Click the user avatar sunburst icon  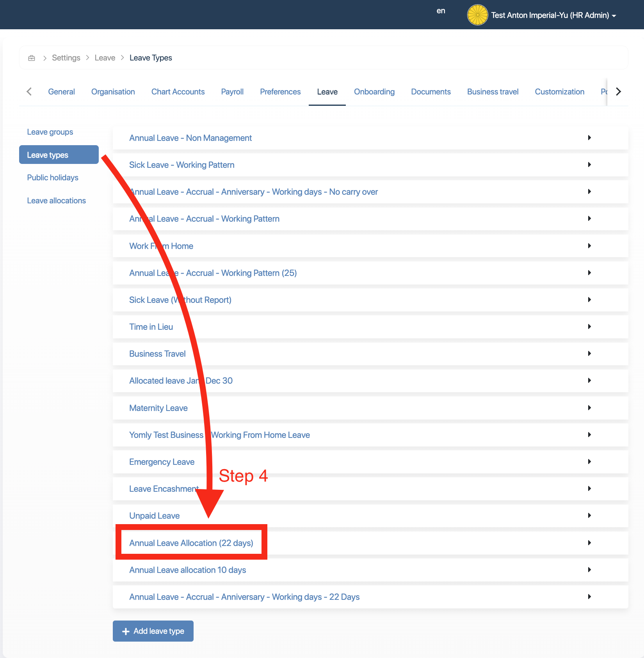coord(477,15)
